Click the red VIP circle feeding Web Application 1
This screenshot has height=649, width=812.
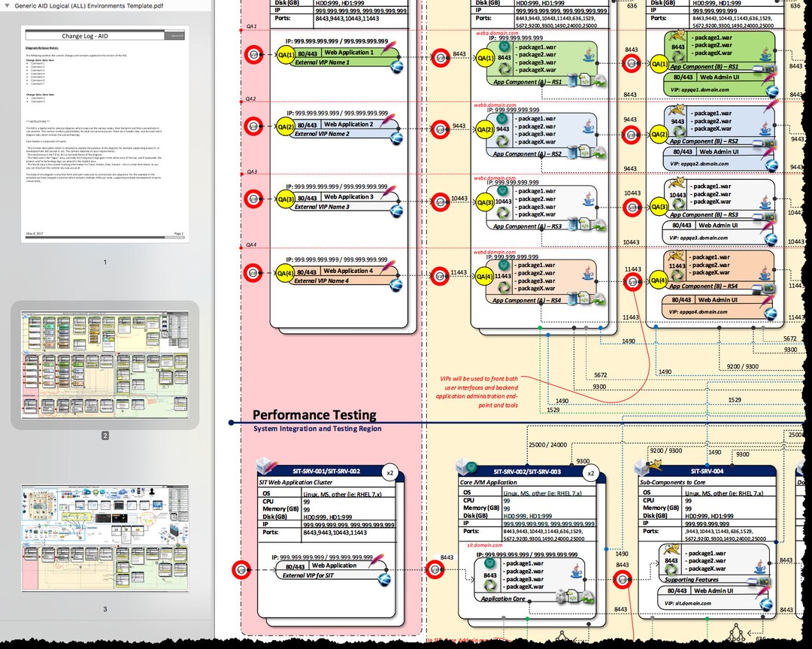pyautogui.click(x=253, y=54)
